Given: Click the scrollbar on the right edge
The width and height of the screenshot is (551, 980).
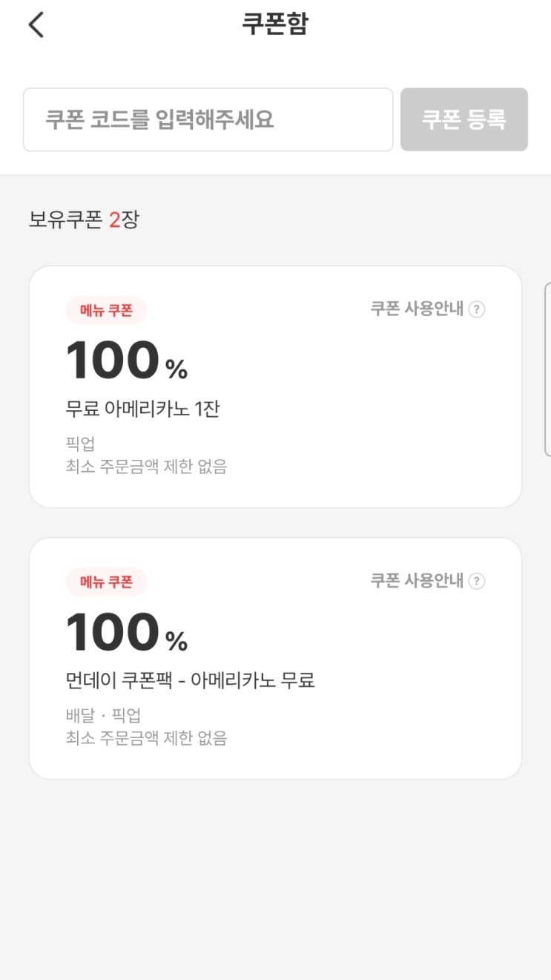Looking at the screenshot, I should [x=547, y=369].
